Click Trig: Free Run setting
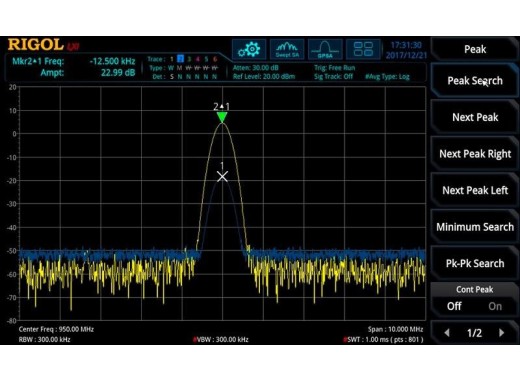The width and height of the screenshot is (520, 380). pos(335,68)
